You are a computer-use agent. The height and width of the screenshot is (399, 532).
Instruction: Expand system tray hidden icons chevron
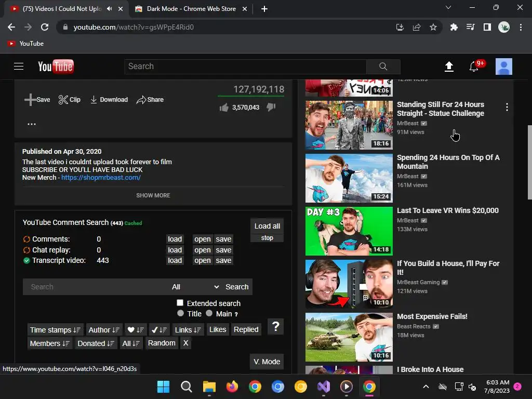426,387
